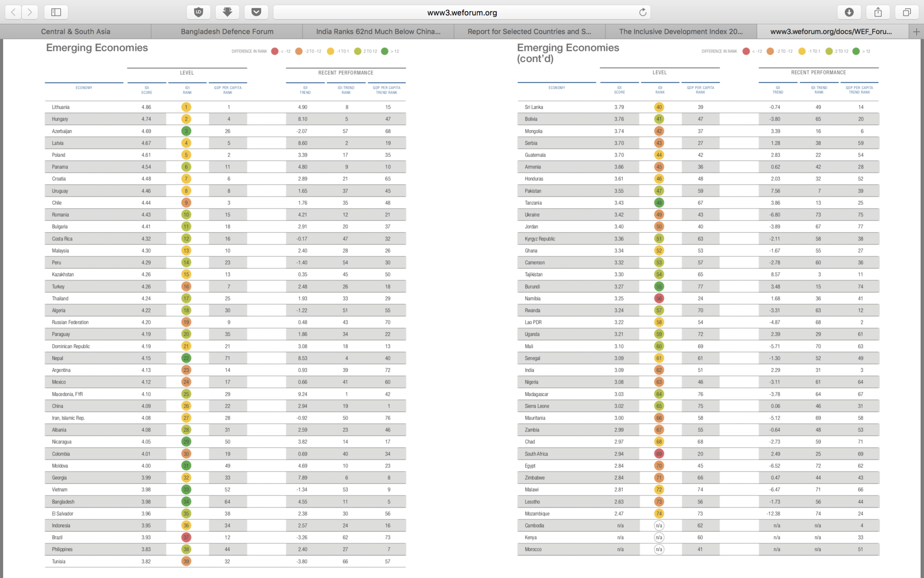Viewport: 924px width, 578px height.
Task: Click the right table's IDI TREND RANK header
Action: [819, 90]
